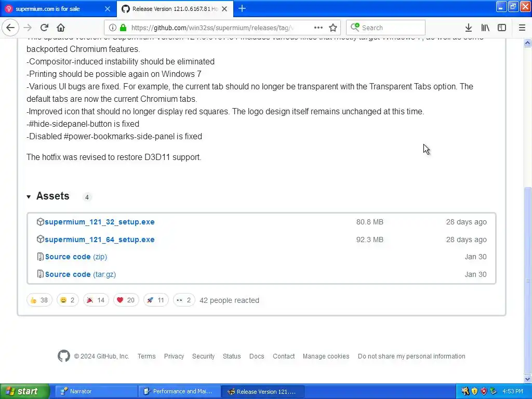Open the Downloads arrow panel
The image size is (532, 399).
click(469, 28)
